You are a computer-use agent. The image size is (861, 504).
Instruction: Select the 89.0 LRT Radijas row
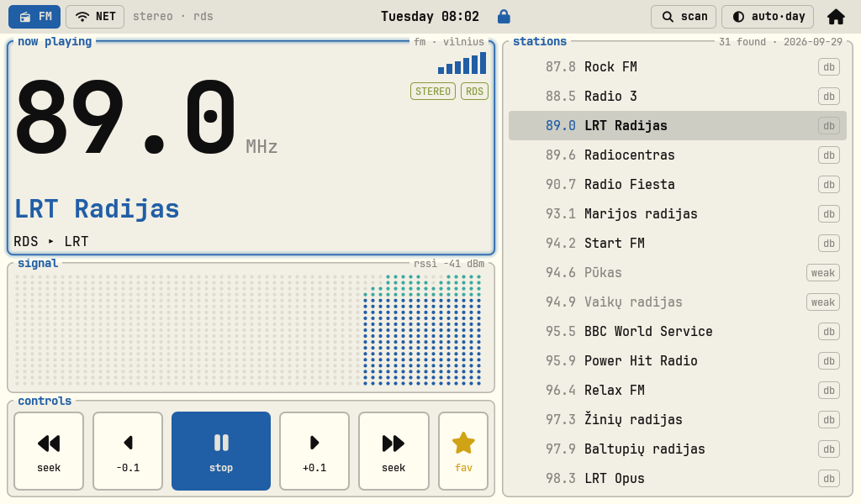678,126
